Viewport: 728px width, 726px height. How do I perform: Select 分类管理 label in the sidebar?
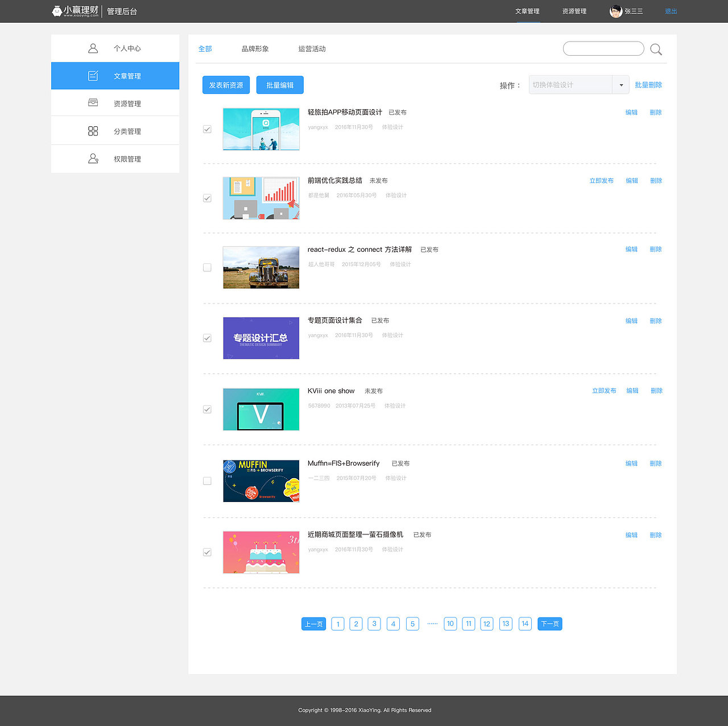[x=127, y=131]
